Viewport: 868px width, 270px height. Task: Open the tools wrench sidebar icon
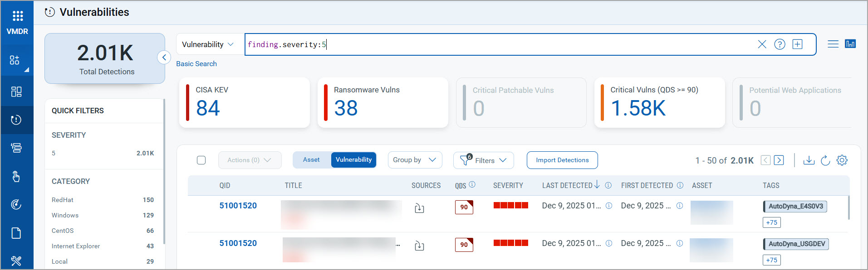tap(16, 261)
